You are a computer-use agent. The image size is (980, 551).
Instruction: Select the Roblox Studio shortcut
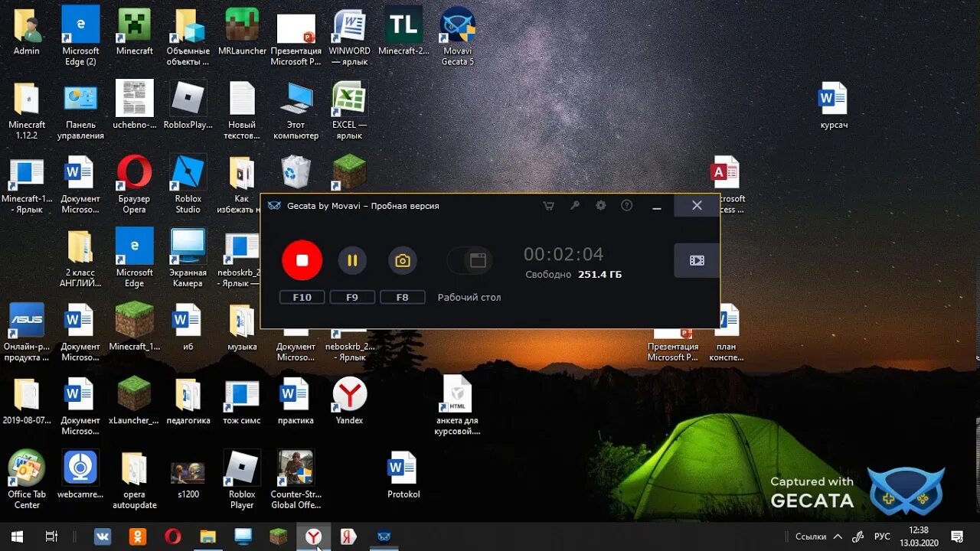(188, 184)
